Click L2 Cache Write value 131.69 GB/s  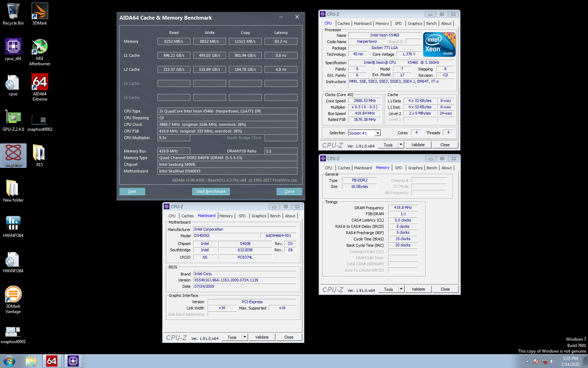[210, 69]
